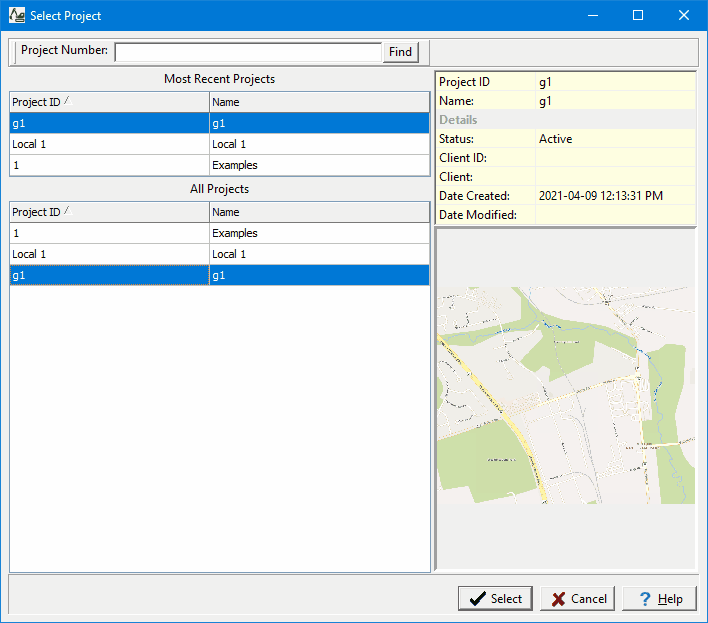Click Name column header in All Projects
This screenshot has height=623, width=708.
[x=319, y=212]
